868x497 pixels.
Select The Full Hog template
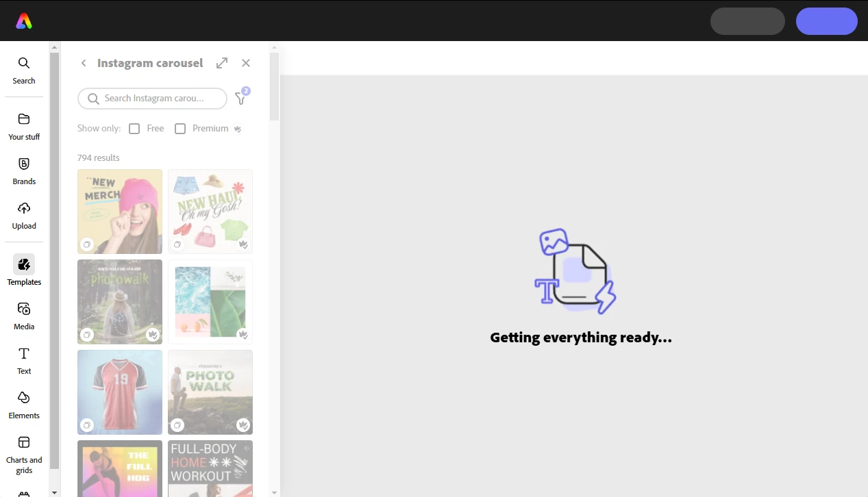point(120,468)
